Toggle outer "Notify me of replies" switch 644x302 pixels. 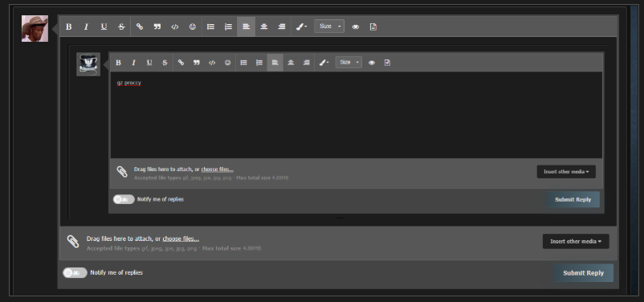click(75, 273)
